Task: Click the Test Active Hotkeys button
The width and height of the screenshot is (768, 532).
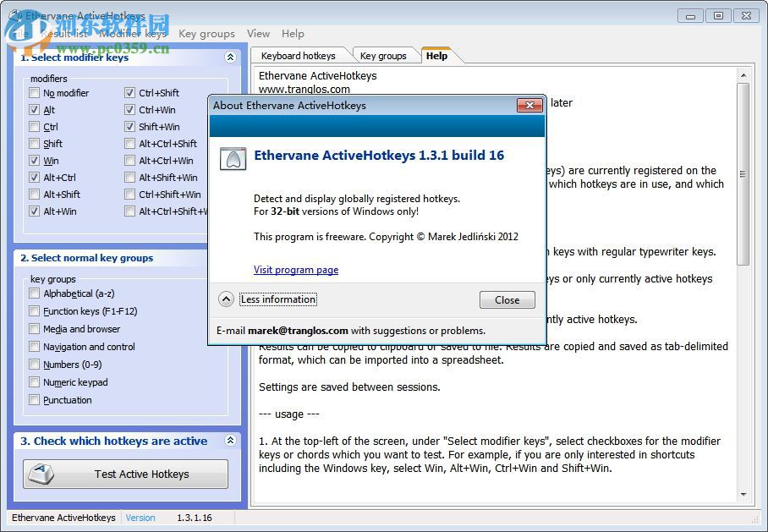Action: pyautogui.click(x=125, y=474)
